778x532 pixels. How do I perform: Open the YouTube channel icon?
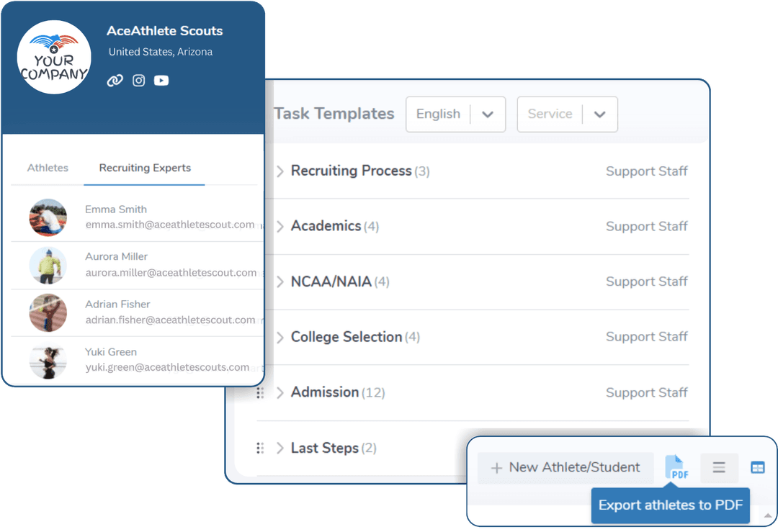coord(161,81)
